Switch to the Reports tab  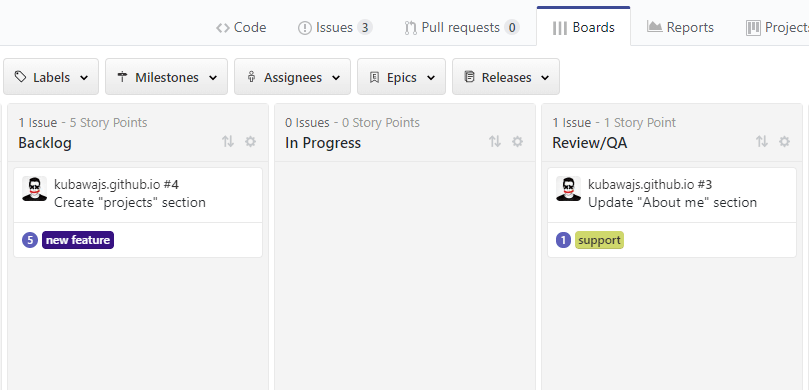pyautogui.click(x=680, y=27)
